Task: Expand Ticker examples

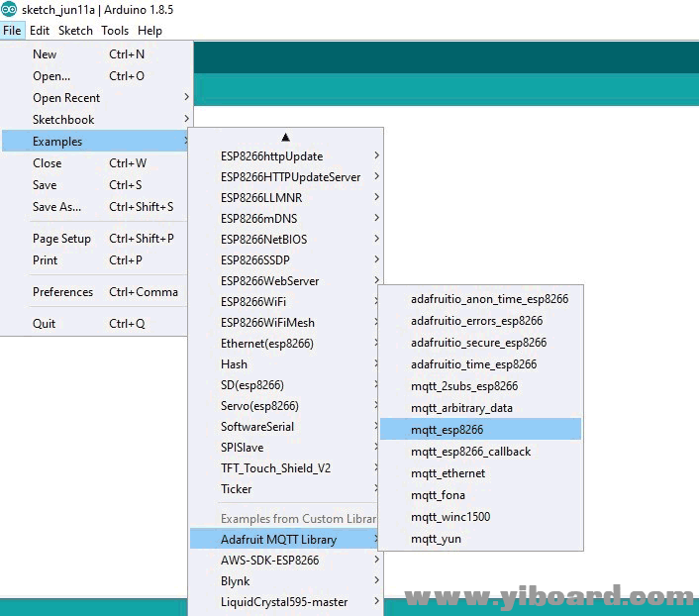Action: pyautogui.click(x=284, y=489)
